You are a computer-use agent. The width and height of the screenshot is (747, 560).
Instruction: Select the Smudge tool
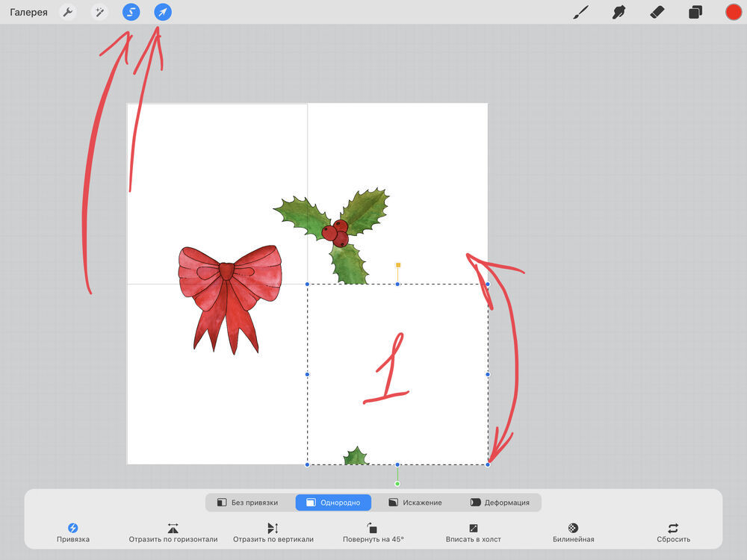(x=619, y=13)
